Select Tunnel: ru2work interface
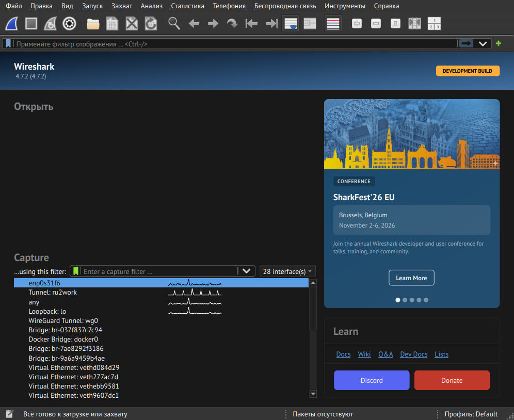This screenshot has width=514, height=420. [161, 293]
